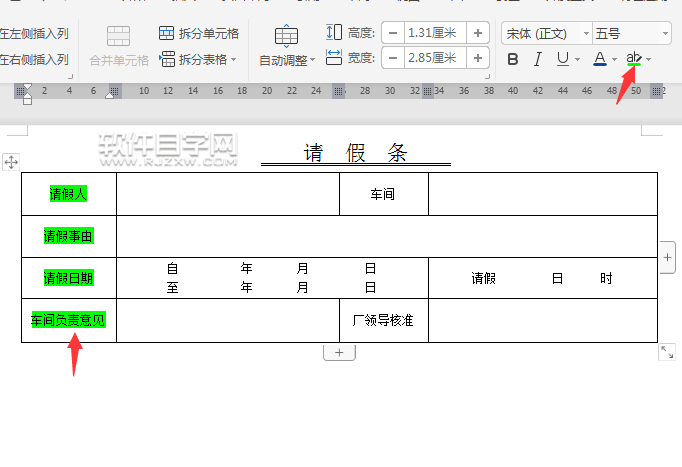Viewport: 682px width, 467px height.
Task: Expand the highlight color dropdown arrow
Action: (649, 60)
